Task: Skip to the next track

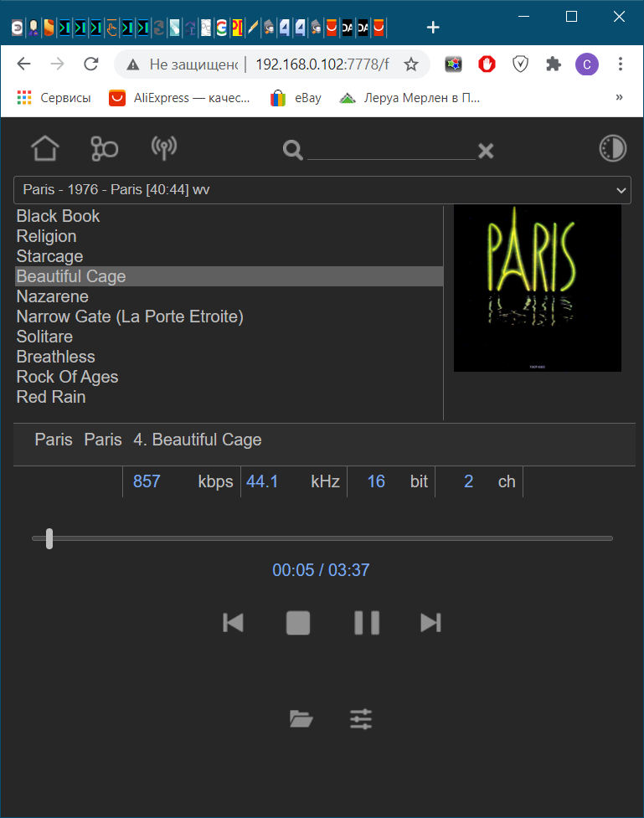Action: (430, 623)
